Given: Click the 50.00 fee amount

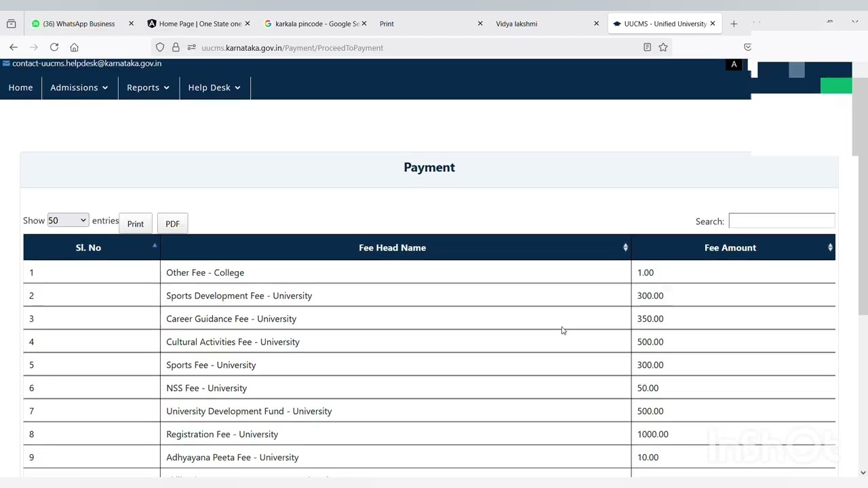Looking at the screenshot, I should [648, 388].
